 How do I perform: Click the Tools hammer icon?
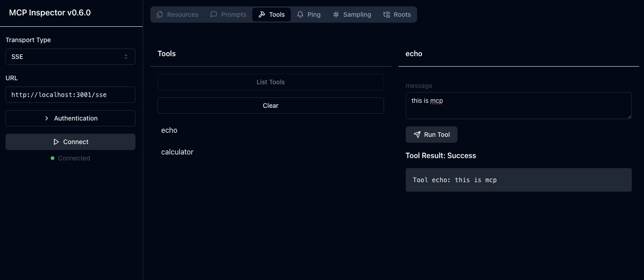[261, 14]
